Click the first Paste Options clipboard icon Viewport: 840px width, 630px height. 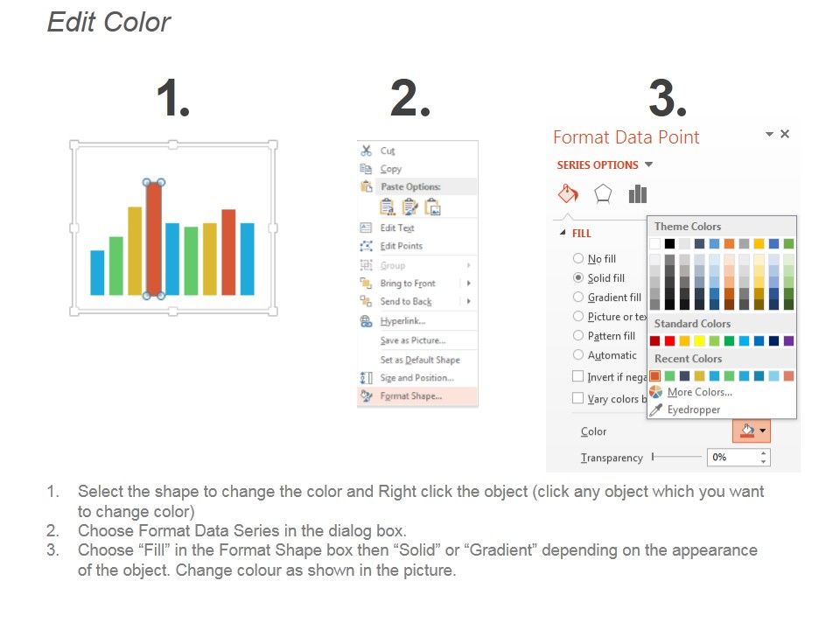[x=388, y=206]
